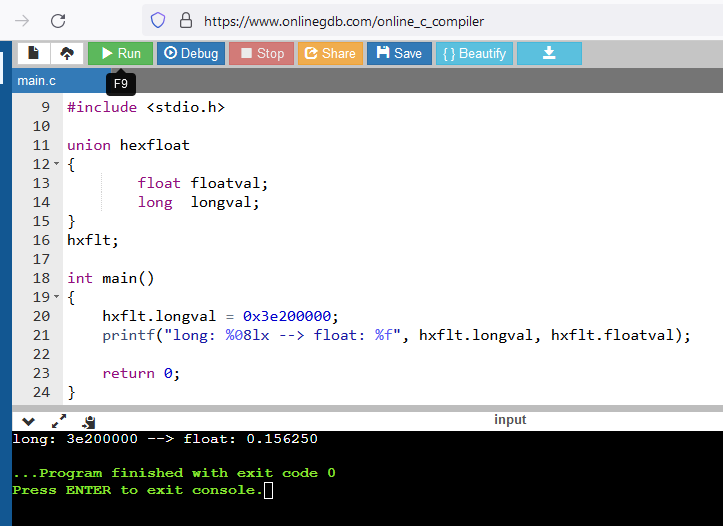This screenshot has height=526, width=723.
Task: Start debugging with the Debug button
Action: tap(191, 53)
